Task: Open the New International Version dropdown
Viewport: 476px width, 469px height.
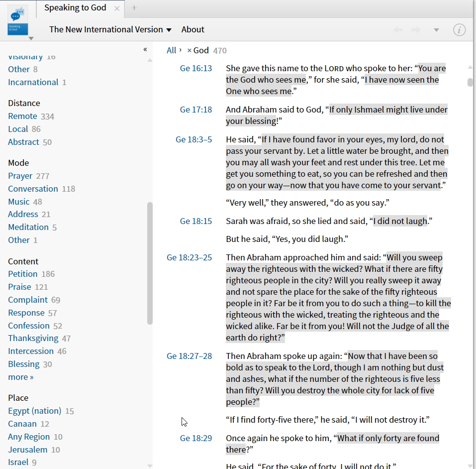Action: pyautogui.click(x=110, y=29)
